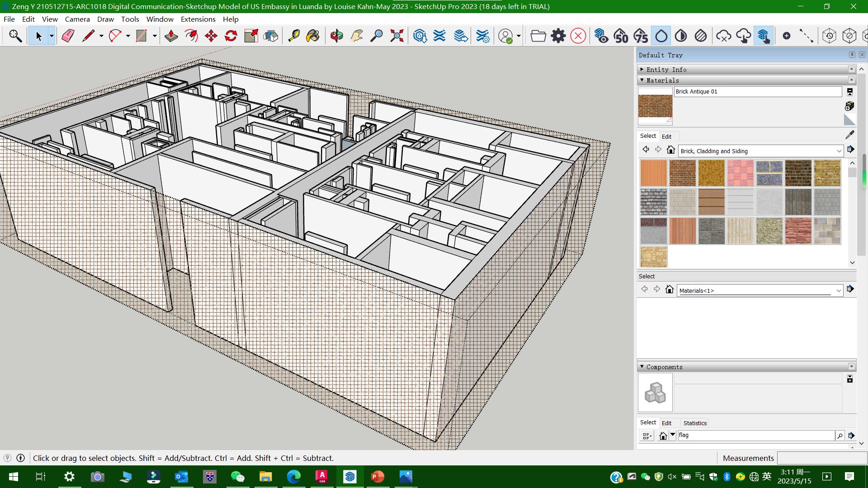The image size is (868, 488).
Task: Toggle the hatched droplet display mode
Action: point(701,36)
